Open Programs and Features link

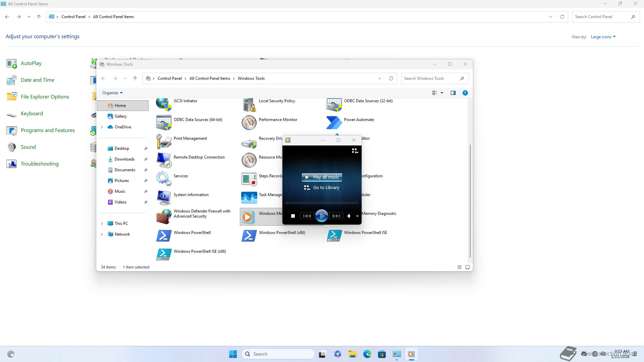click(x=48, y=130)
